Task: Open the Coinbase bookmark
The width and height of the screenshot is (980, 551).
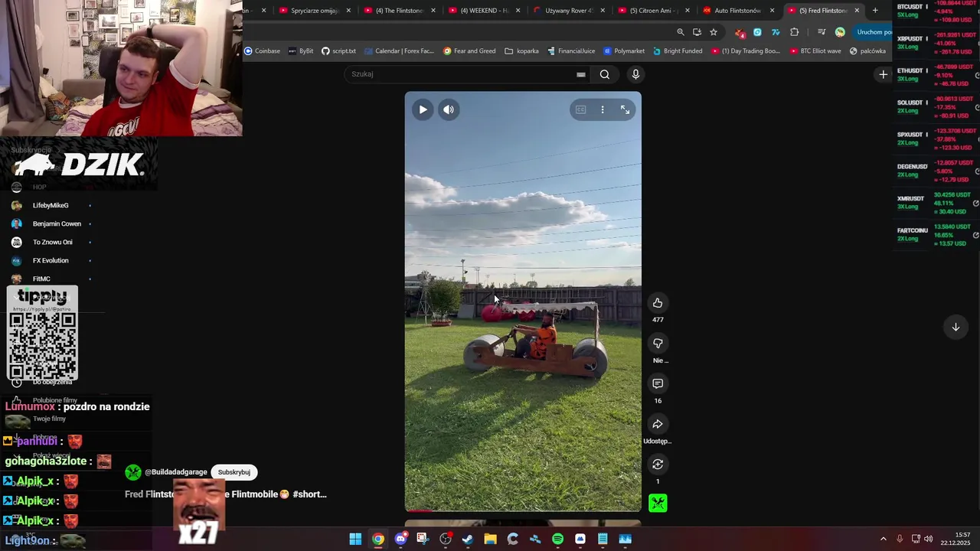Action: 262,51
